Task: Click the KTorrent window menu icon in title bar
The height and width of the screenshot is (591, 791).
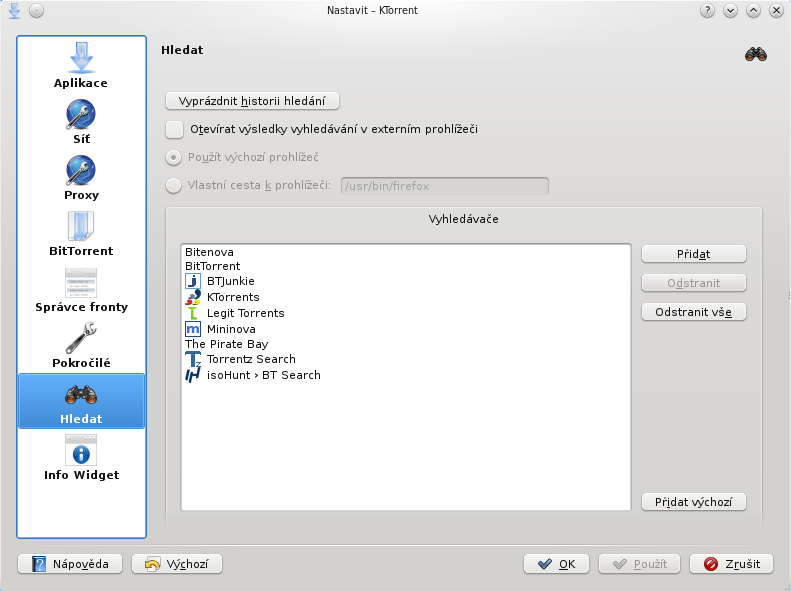Action: point(15,11)
